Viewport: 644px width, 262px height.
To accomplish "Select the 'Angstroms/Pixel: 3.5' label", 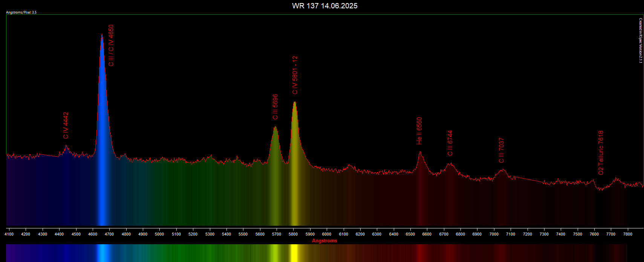I will tap(21, 12).
